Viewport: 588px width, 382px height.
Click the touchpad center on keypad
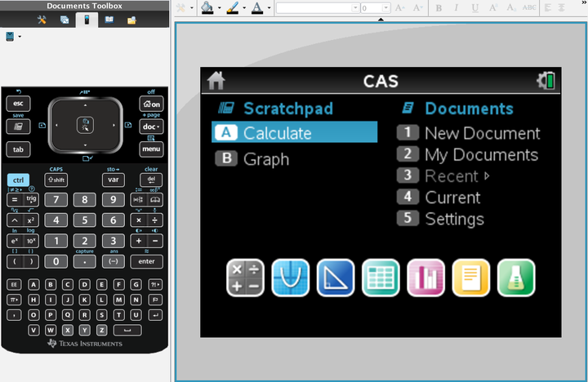click(x=85, y=125)
